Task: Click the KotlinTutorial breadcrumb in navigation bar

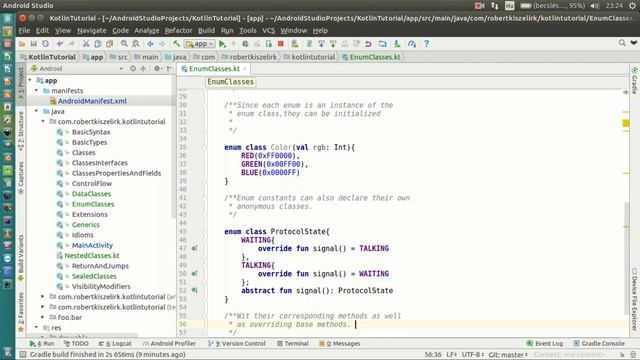Action: pyautogui.click(x=48, y=57)
